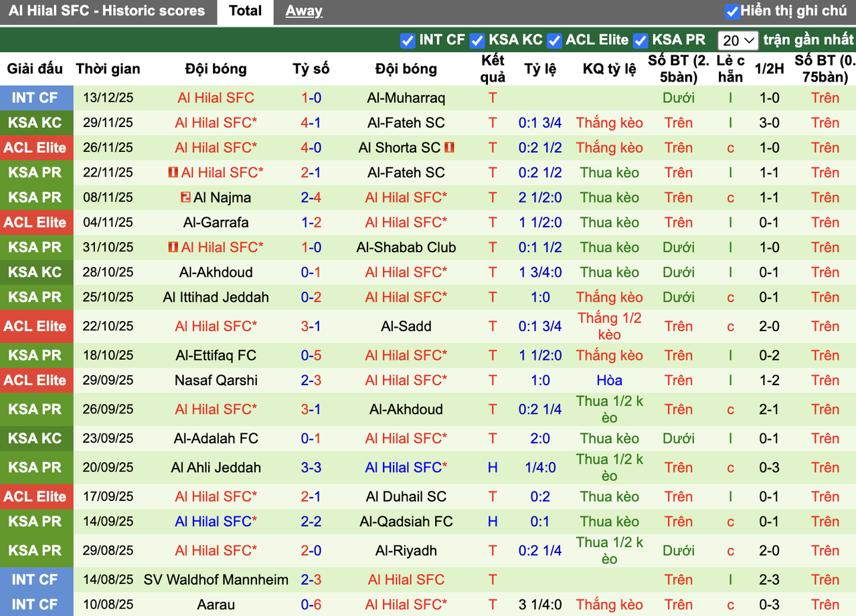The height and width of the screenshot is (616, 856).
Task: Open the Al-Ettifaq FC team link
Action: click(x=216, y=355)
